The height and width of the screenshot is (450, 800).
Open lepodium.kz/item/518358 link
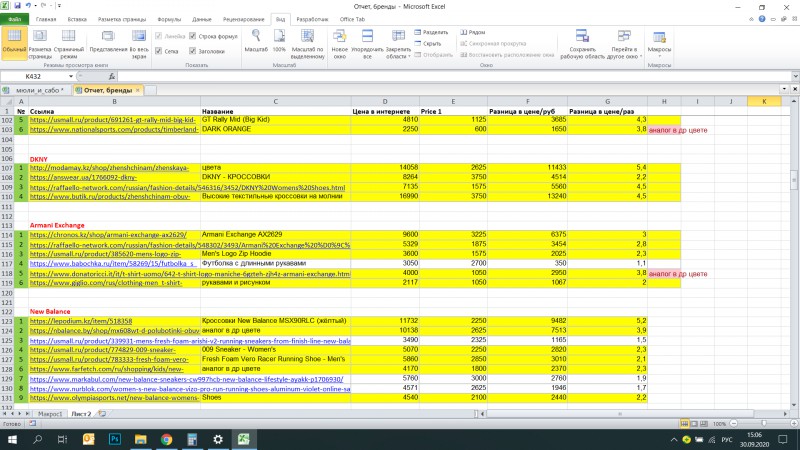[x=81, y=321]
